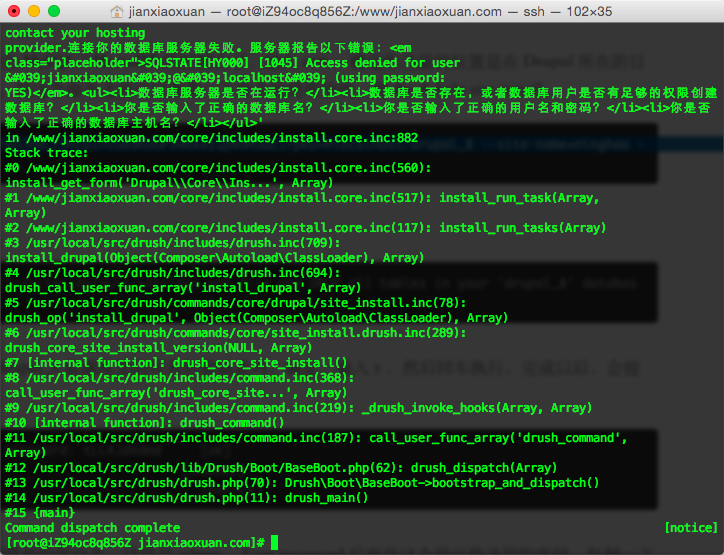Click the line starting "drush_op('install_drupal'"
The width and height of the screenshot is (724, 555).
256,318
